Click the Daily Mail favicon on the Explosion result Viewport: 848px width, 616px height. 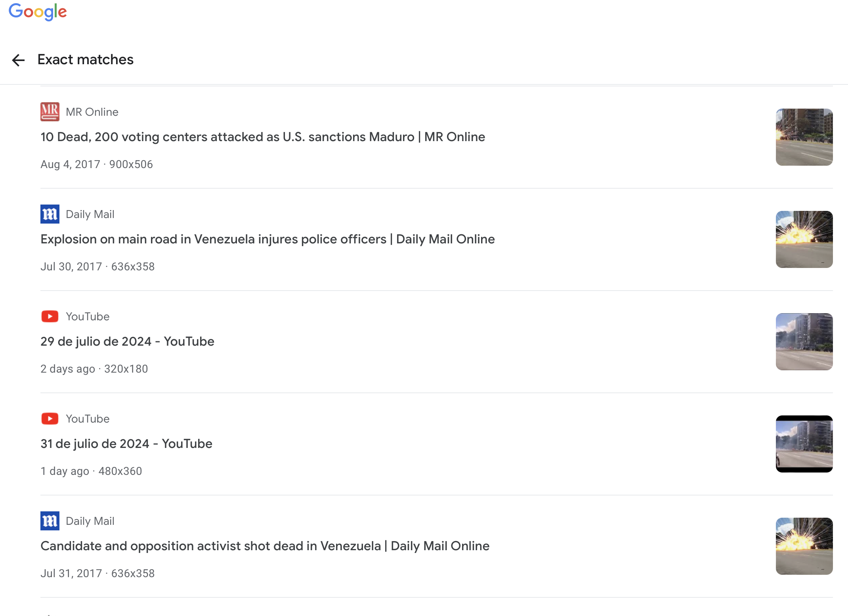point(50,214)
